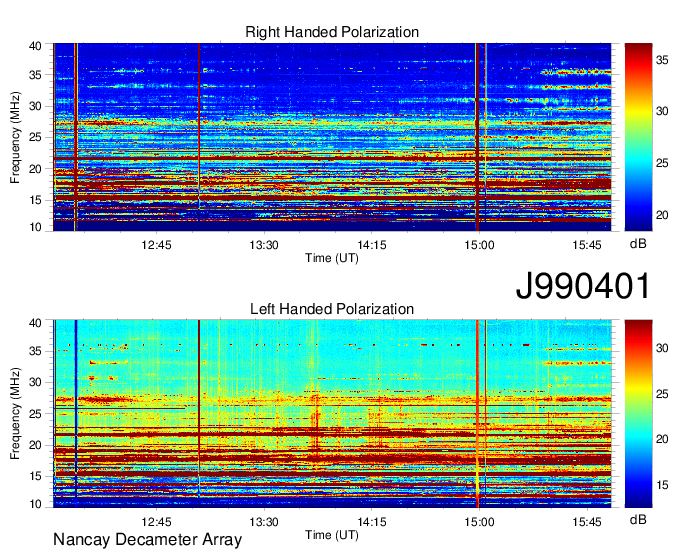
Task: Click the Left Handed Polarization spectrogram image
Action: (x=332, y=414)
